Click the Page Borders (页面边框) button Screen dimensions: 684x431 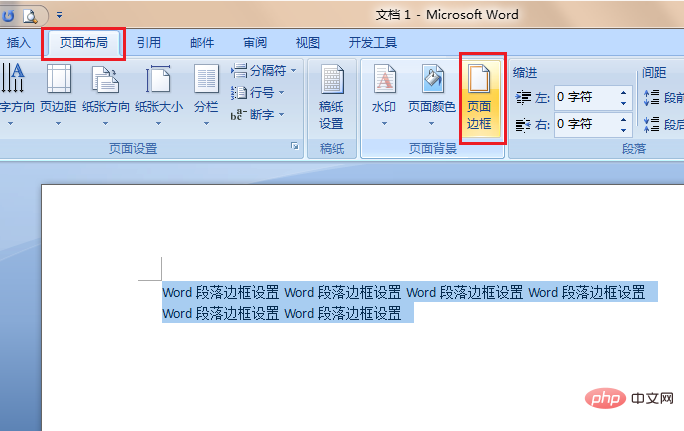480,97
